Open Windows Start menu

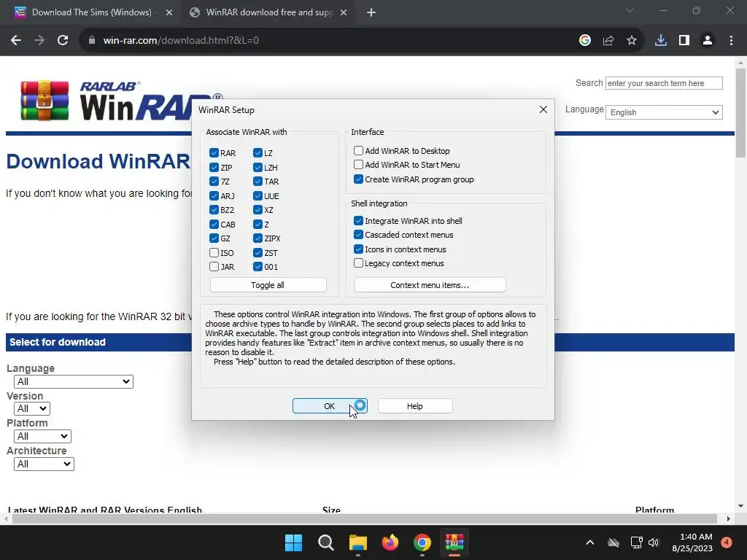pyautogui.click(x=293, y=542)
